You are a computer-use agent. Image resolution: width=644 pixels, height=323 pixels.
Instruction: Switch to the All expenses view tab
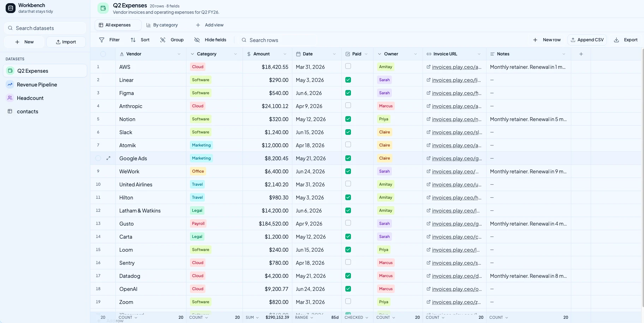[118, 25]
